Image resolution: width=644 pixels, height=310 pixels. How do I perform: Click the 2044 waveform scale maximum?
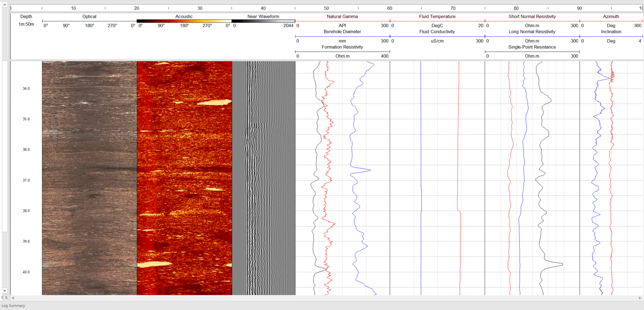(288, 26)
